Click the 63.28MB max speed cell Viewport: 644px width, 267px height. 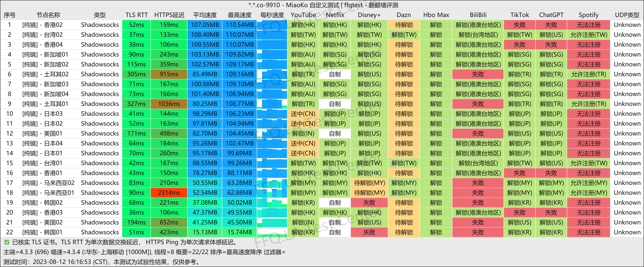coord(239,183)
